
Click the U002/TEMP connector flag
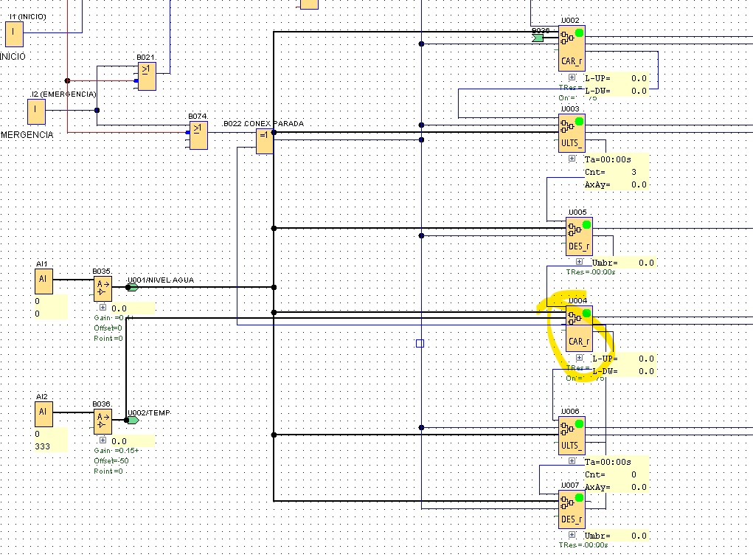coord(133,420)
